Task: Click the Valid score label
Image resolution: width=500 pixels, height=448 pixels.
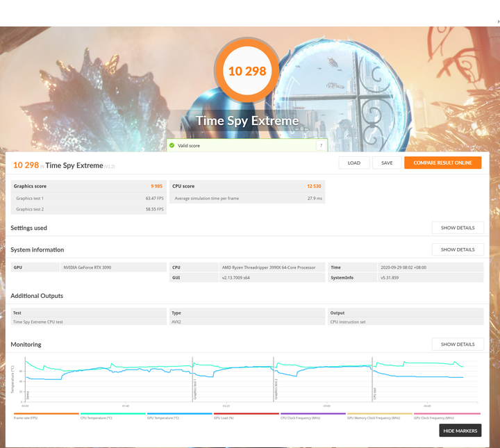Action: (x=189, y=146)
